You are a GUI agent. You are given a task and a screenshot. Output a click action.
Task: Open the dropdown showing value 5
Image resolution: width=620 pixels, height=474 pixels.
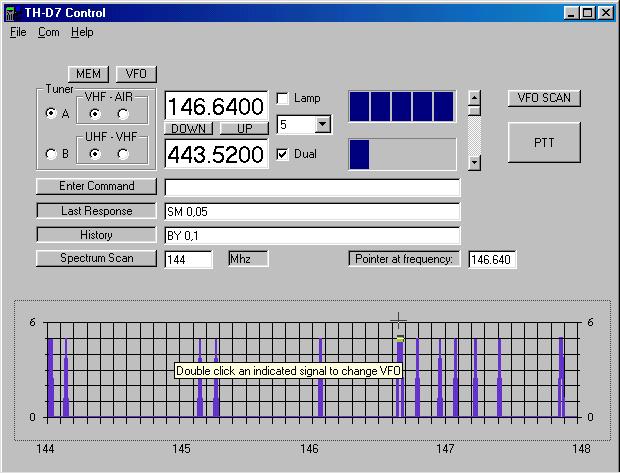click(323, 125)
